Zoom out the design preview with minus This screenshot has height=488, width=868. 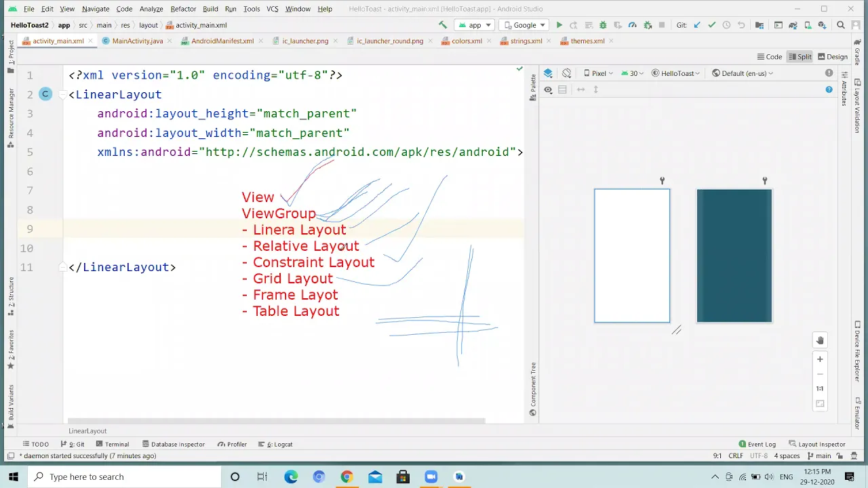point(820,374)
